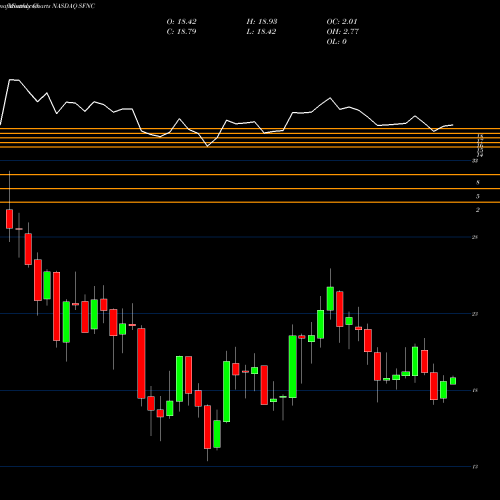Click the low value L: 18.42
The image size is (500, 500).
[261, 32]
